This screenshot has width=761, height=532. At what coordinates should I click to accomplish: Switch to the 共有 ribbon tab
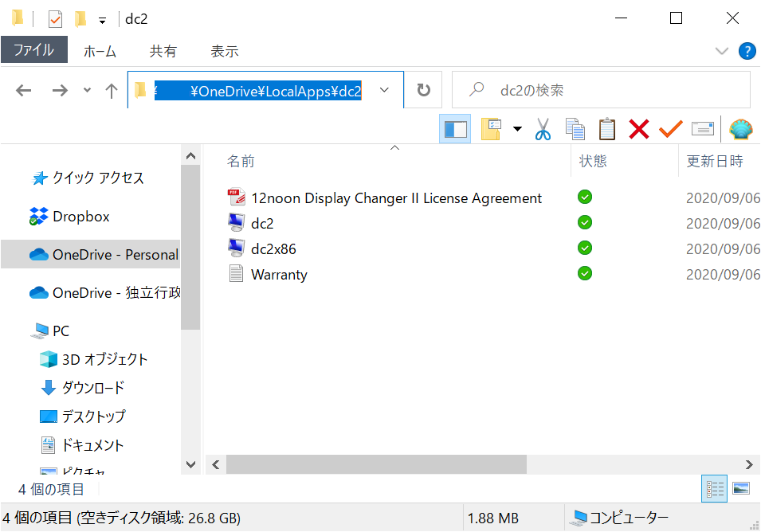coord(163,50)
